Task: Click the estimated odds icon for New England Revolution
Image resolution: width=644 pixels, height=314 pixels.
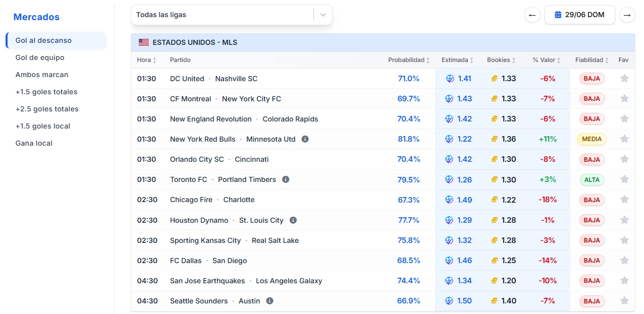Action: pyautogui.click(x=449, y=119)
